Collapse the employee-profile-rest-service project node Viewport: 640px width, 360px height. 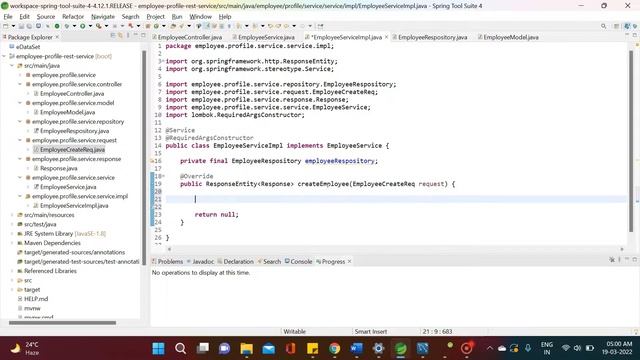tap(4, 56)
